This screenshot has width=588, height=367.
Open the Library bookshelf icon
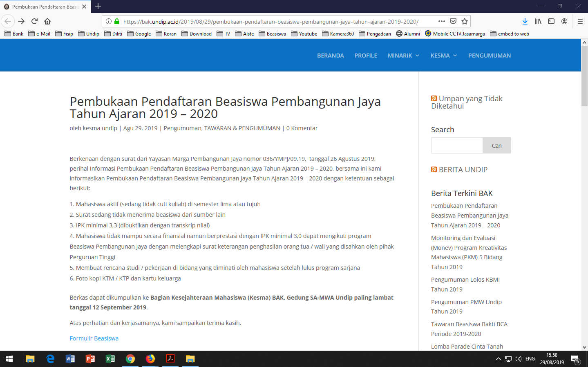[x=538, y=21]
